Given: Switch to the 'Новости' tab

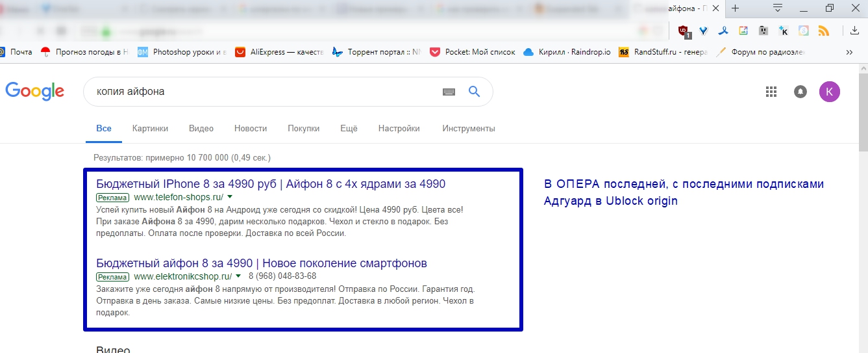Looking at the screenshot, I should (251, 128).
